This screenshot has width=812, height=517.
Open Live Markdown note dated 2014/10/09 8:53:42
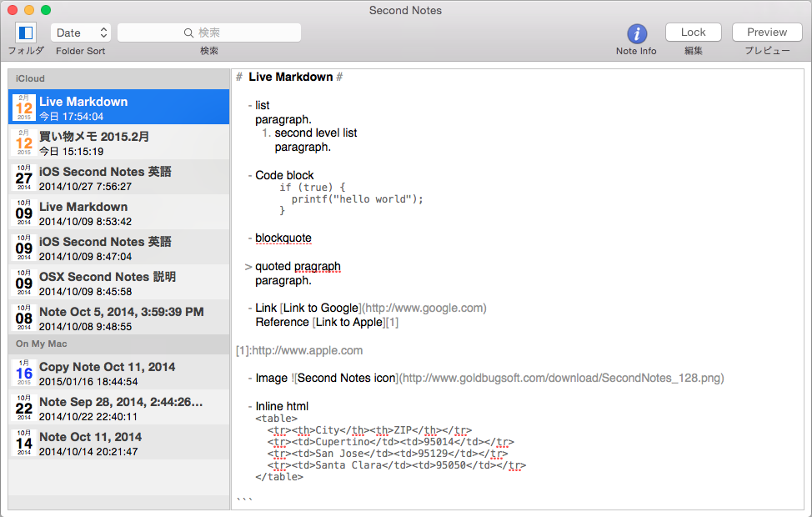click(x=118, y=212)
